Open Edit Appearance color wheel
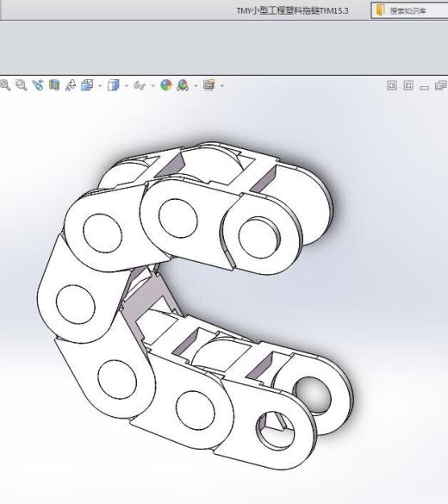 point(166,85)
